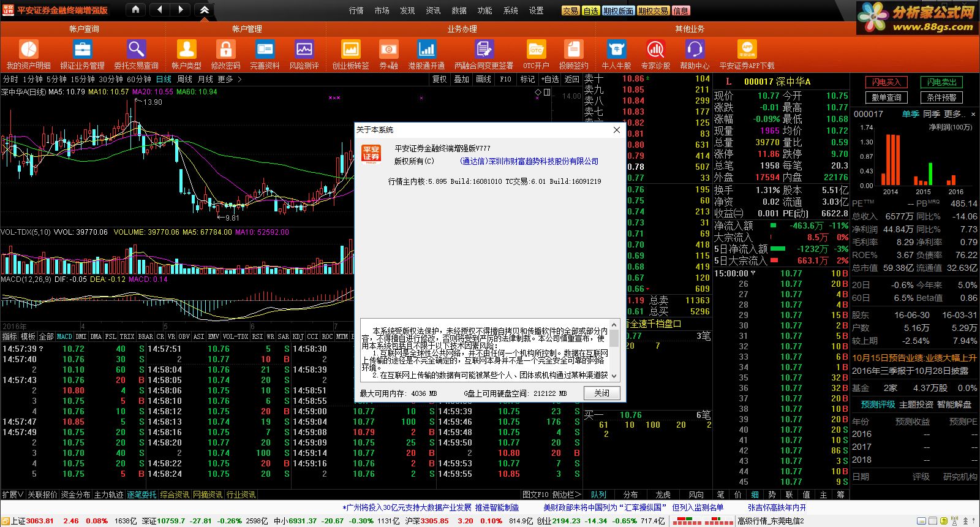Open 专家诊股 chart magnifier icon

[x=655, y=49]
